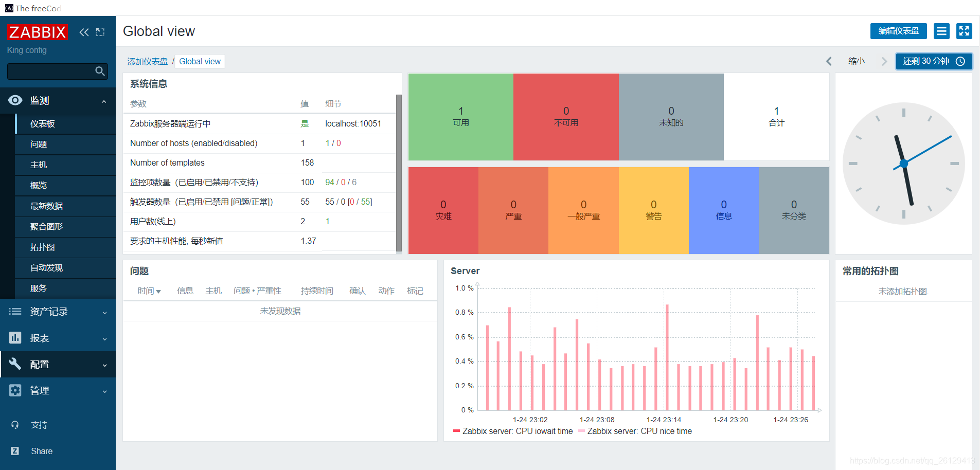The image size is (980, 470).
Task: Click the ZABBIX logo
Action: [x=37, y=32]
